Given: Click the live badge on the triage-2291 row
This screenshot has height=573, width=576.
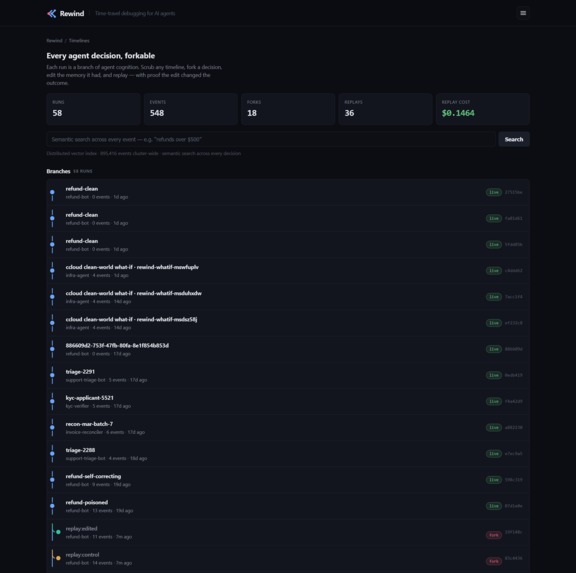Looking at the screenshot, I should click(x=494, y=375).
